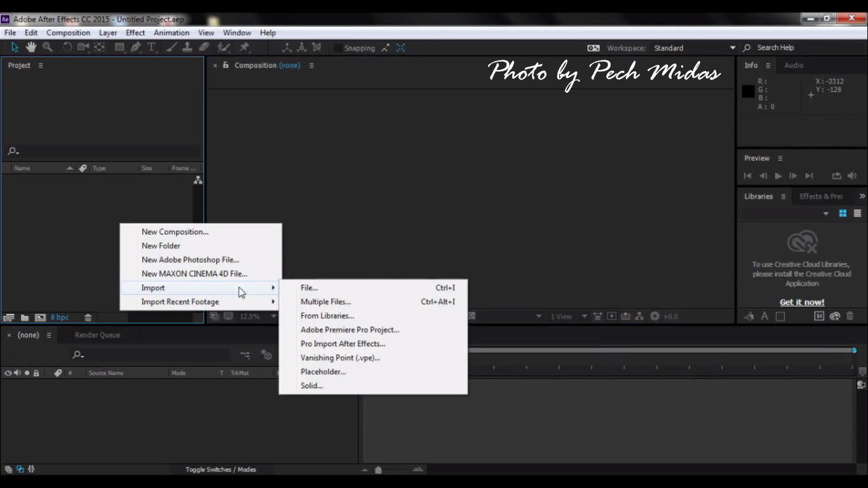The height and width of the screenshot is (488, 868).
Task: Click First Frame button in Preview
Action: pos(748,176)
